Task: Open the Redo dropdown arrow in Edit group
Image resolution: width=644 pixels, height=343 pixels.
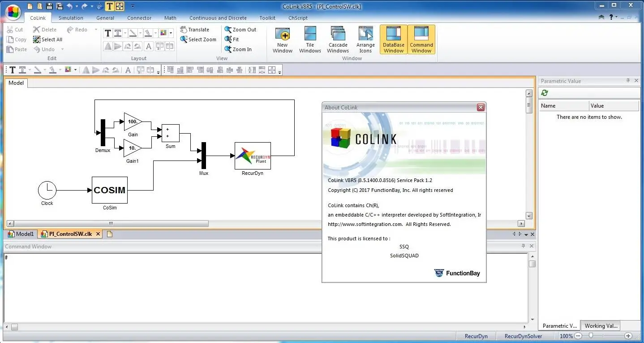Action: pyautogui.click(x=96, y=30)
